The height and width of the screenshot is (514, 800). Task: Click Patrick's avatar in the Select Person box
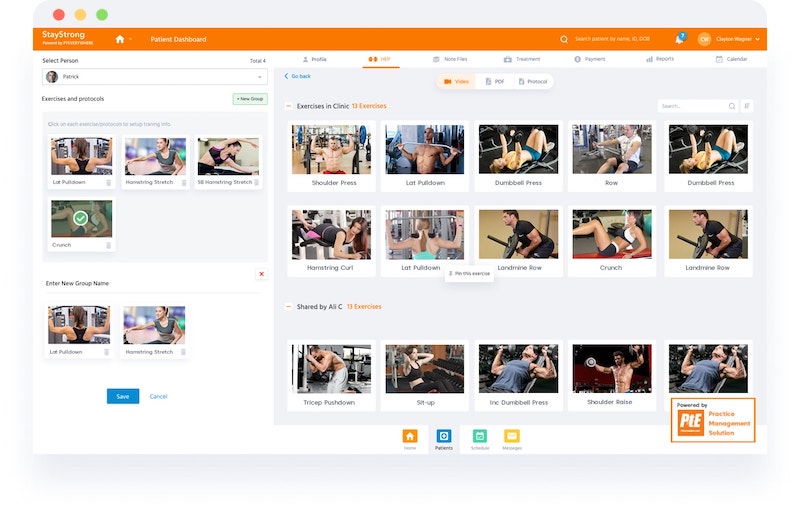(x=52, y=77)
